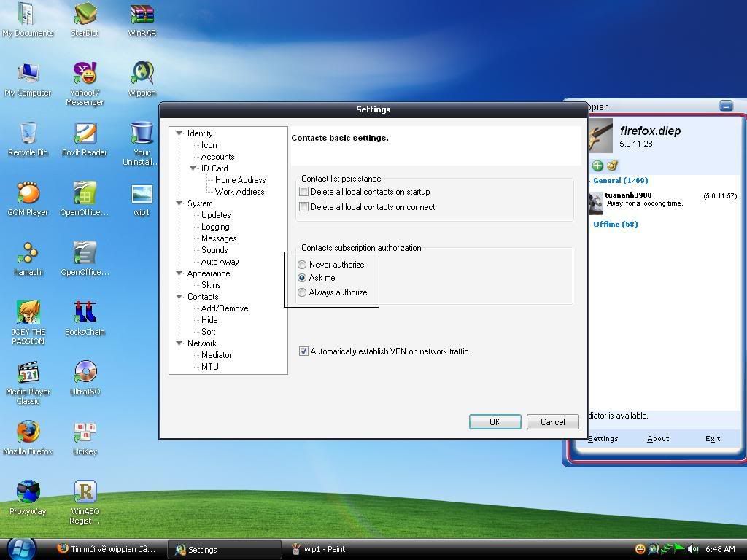
Task: Select contact tuananh3988 in Wippien list
Action: coord(663,202)
